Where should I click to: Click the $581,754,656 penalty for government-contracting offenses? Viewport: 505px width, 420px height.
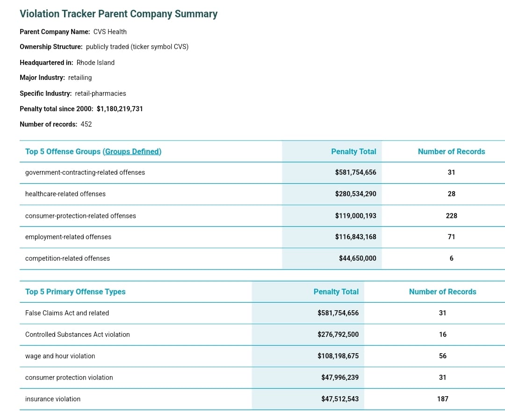click(x=355, y=172)
